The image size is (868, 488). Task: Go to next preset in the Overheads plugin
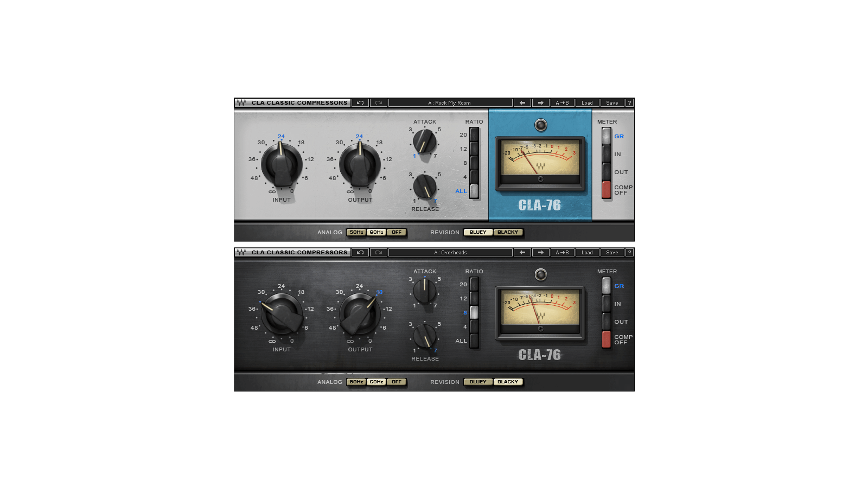(541, 252)
